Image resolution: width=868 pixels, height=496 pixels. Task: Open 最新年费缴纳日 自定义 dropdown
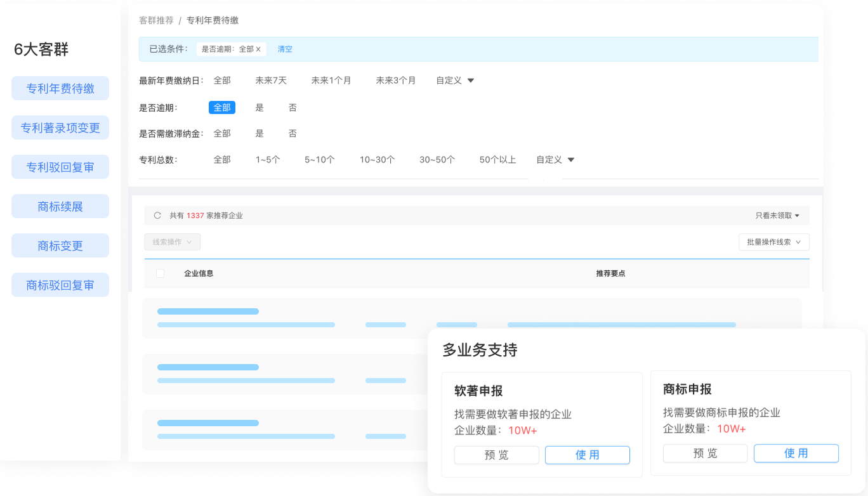pos(455,81)
